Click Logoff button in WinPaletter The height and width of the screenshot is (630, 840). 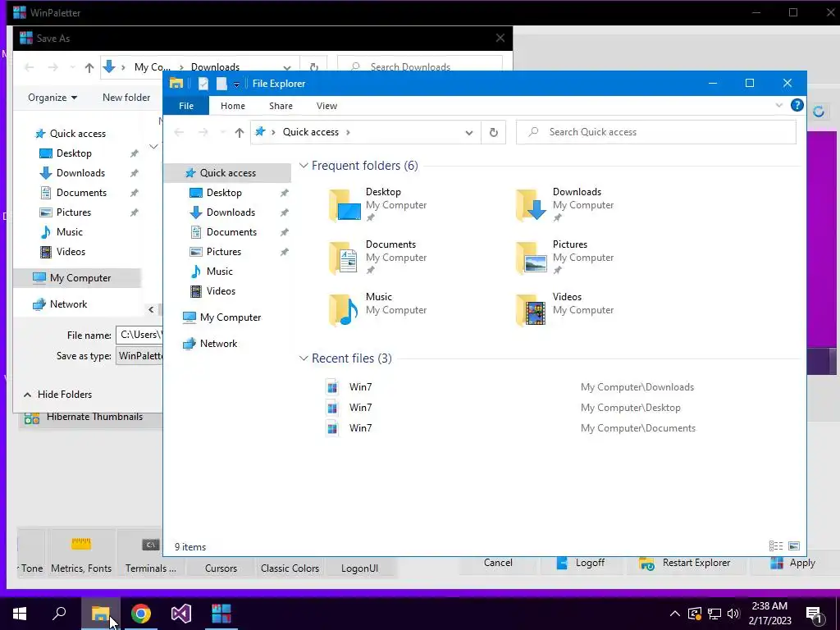click(x=581, y=563)
